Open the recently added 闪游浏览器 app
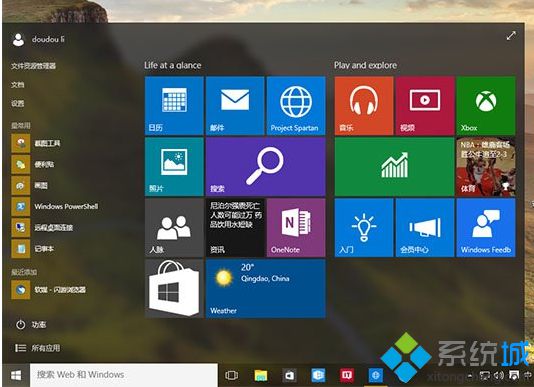Image resolution: width=534 pixels, height=387 pixels. point(49,290)
